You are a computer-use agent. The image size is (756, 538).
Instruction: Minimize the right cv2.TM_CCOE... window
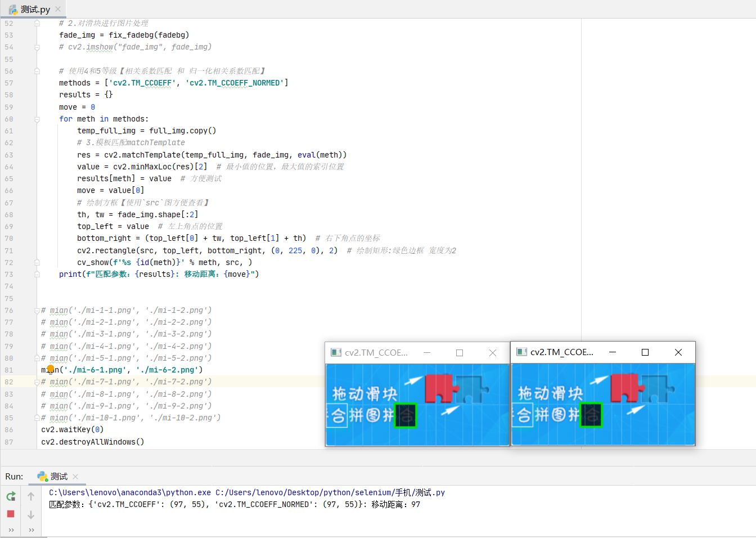pos(613,352)
